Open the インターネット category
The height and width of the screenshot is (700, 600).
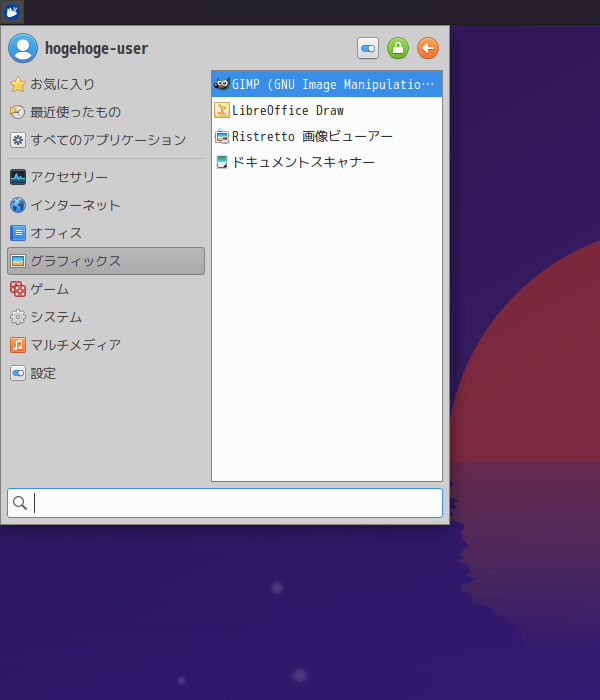[106, 205]
